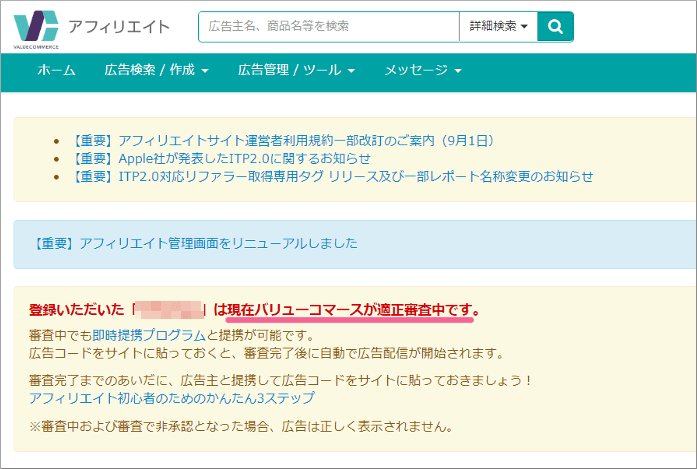The width and height of the screenshot is (697, 469).
Task: Open the アフィリエイトサイト運営者利用規約一部改訂 notice
Action: pos(283,140)
